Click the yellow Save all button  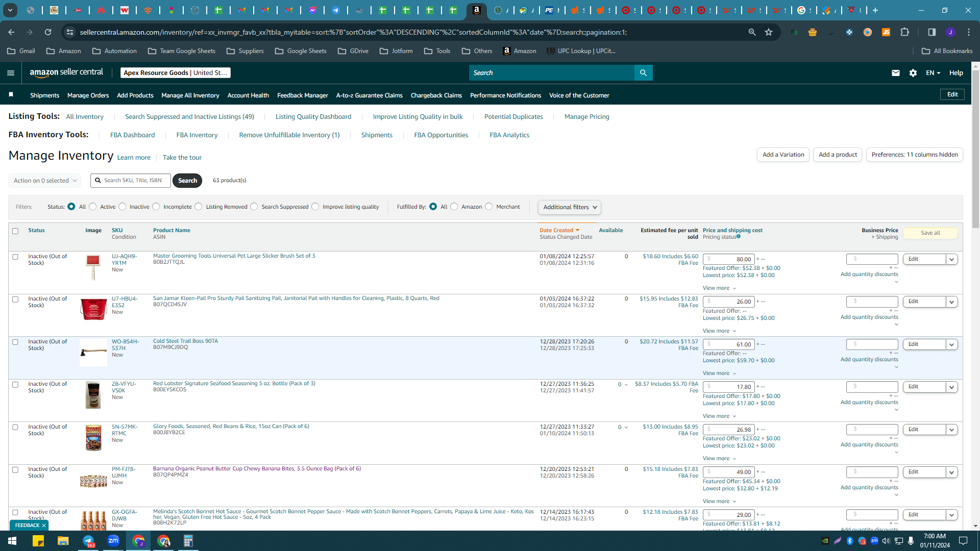[930, 233]
